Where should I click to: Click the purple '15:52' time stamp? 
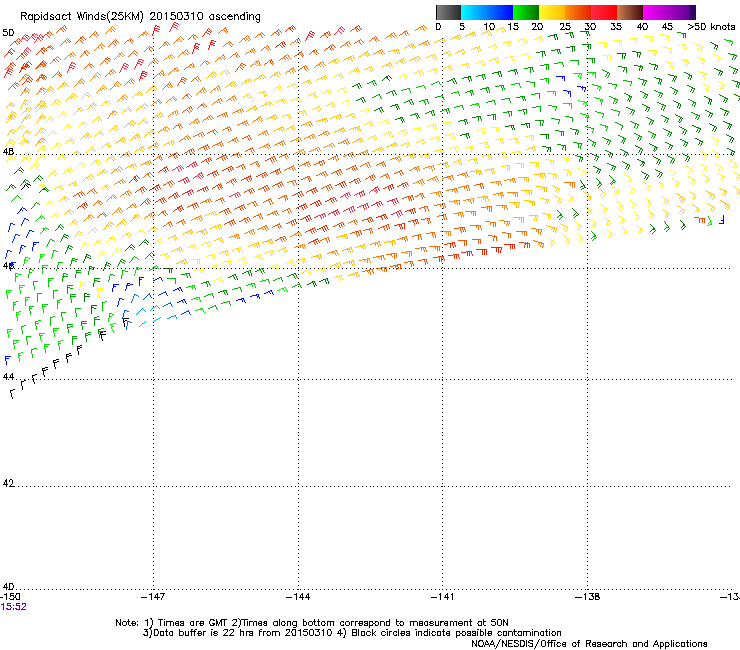[14, 607]
